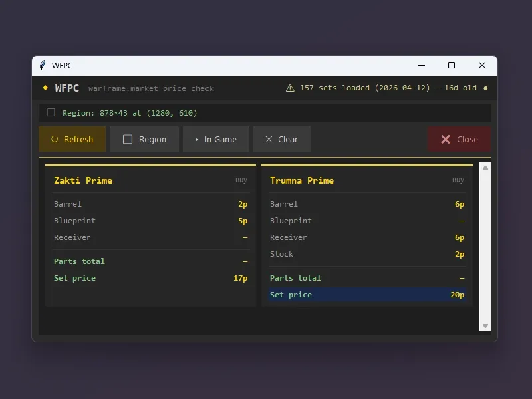Click Zakti Prime Blueprint row
The width and height of the screenshot is (532, 399).
pos(151,221)
